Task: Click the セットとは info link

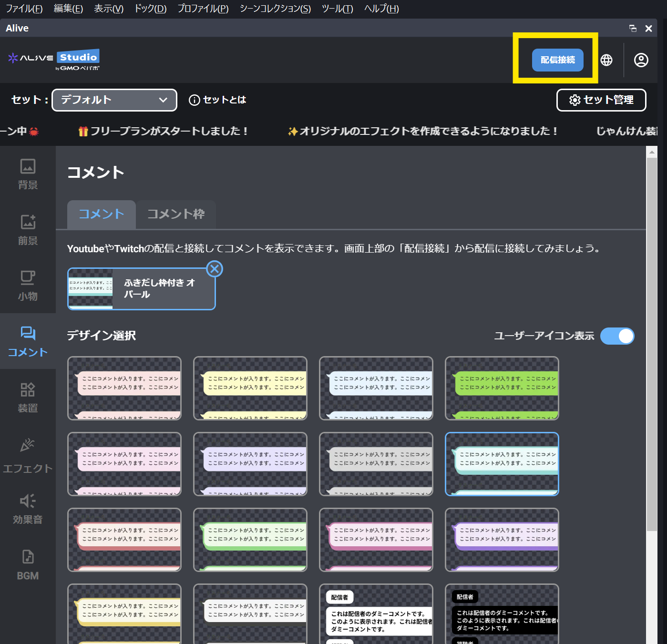Action: tap(218, 100)
